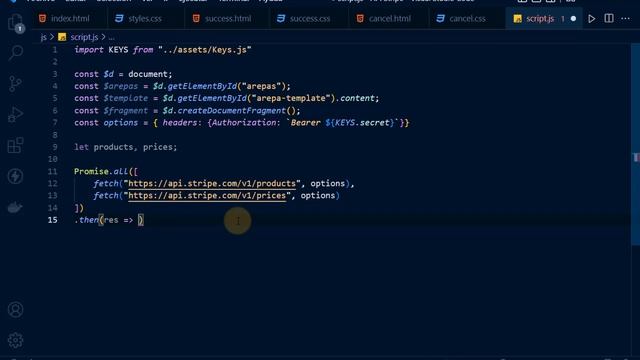Image resolution: width=640 pixels, height=360 pixels.
Task: Open the Search view in activity bar
Action: pos(16,52)
